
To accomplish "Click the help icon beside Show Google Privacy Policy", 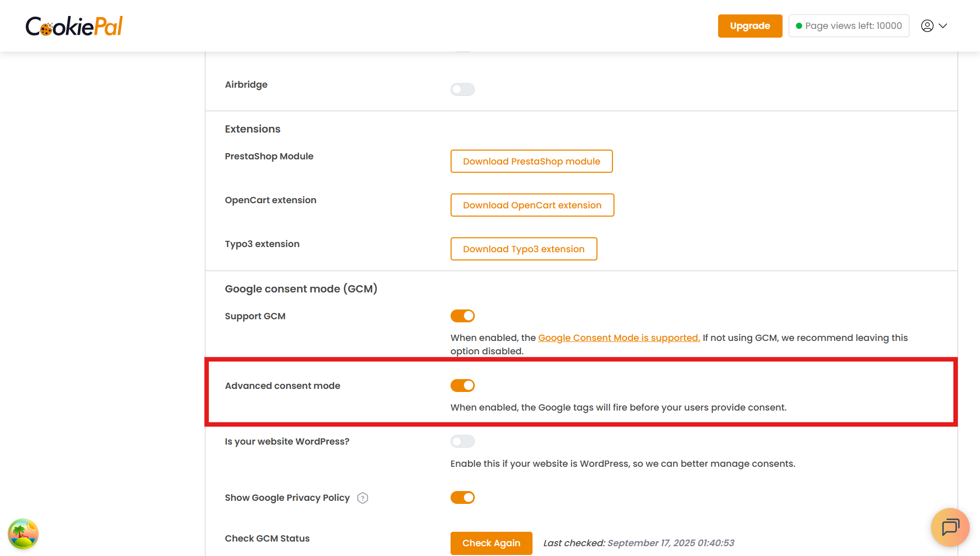I will click(362, 498).
